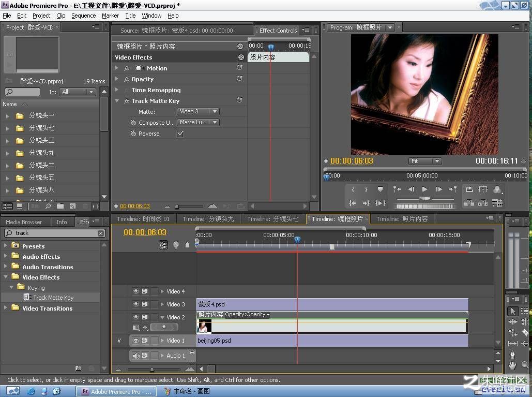Click Play In to Out button
This screenshot has width=532, height=397.
pyautogui.click(x=381, y=203)
